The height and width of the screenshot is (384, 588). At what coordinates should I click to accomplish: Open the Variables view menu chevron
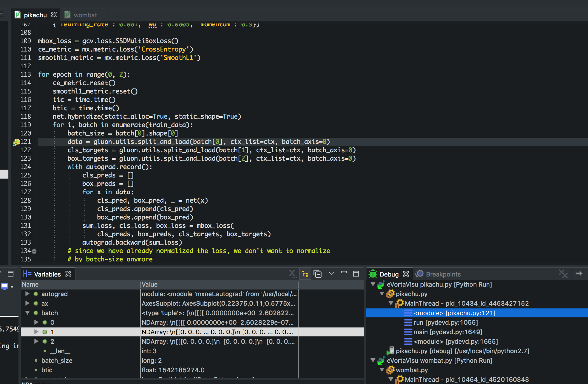(x=332, y=274)
